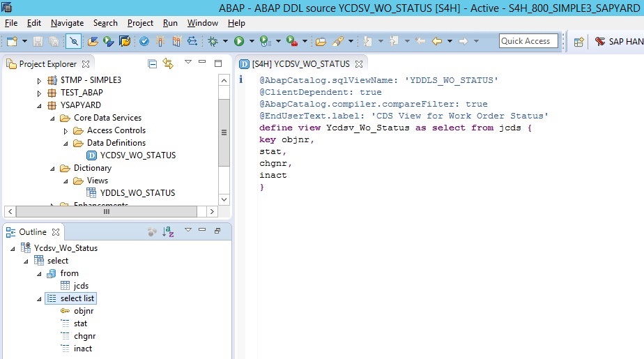Toggle Link with Editor in Project Explorer
The image size is (644, 359).
click(x=168, y=63)
